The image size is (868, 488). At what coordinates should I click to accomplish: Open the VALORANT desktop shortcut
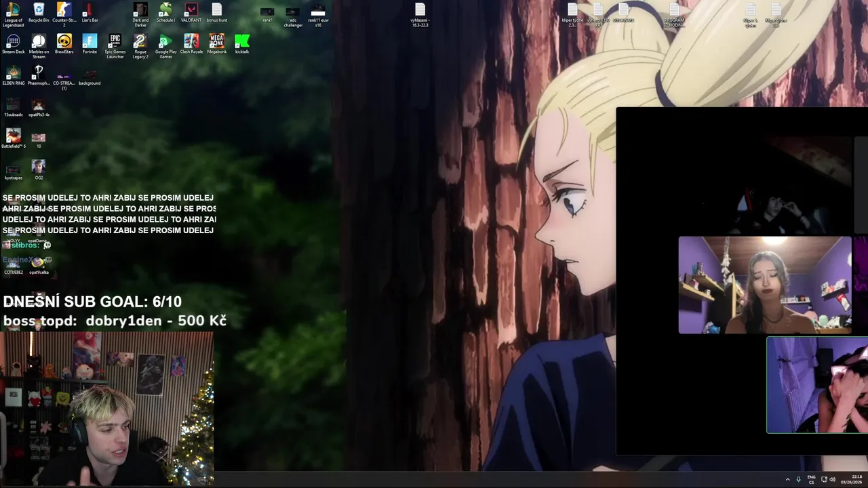(191, 13)
